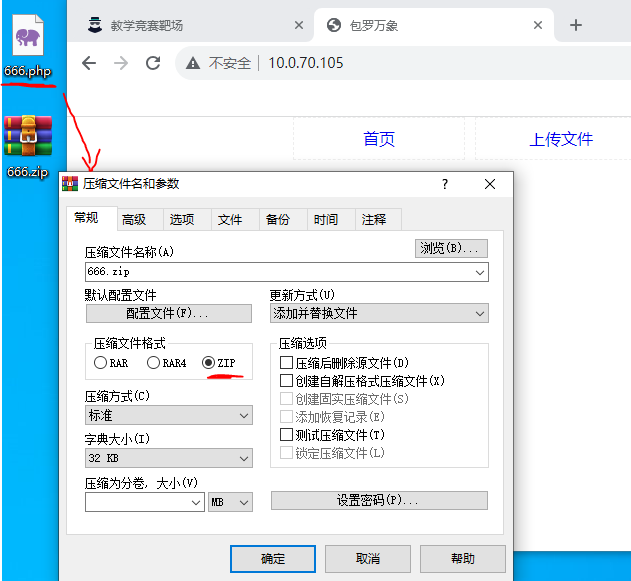
Task: Click the 浏览(B)... button
Action: (x=451, y=248)
